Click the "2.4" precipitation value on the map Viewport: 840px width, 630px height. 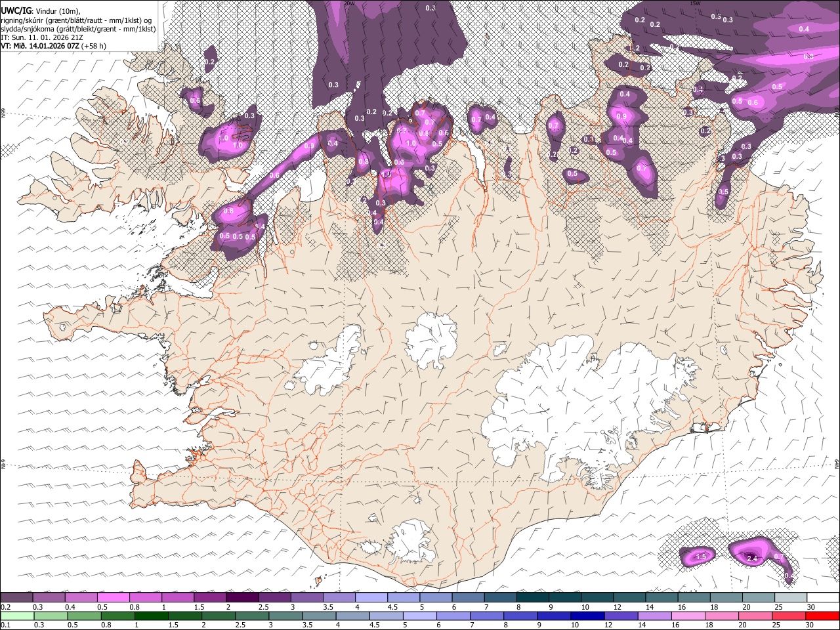pos(753,558)
